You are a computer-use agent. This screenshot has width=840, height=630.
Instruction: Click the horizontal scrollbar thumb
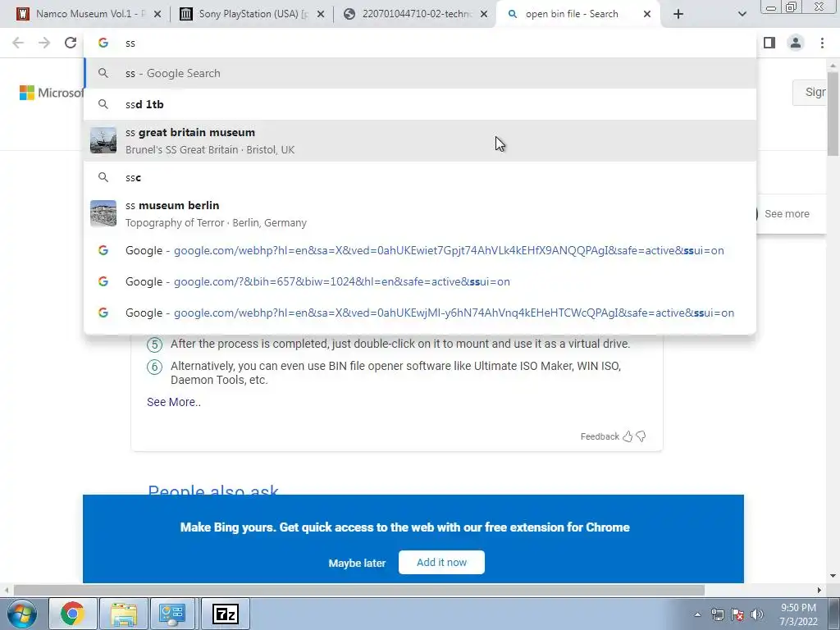(x=359, y=591)
